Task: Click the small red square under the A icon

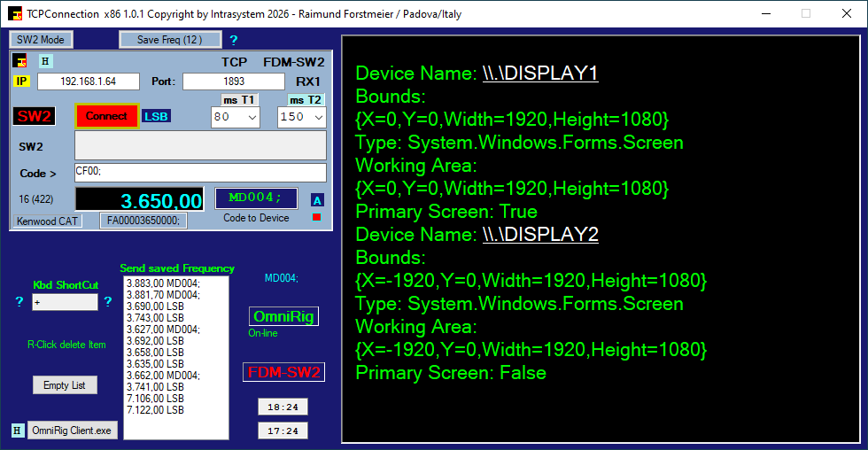Action: (x=317, y=217)
